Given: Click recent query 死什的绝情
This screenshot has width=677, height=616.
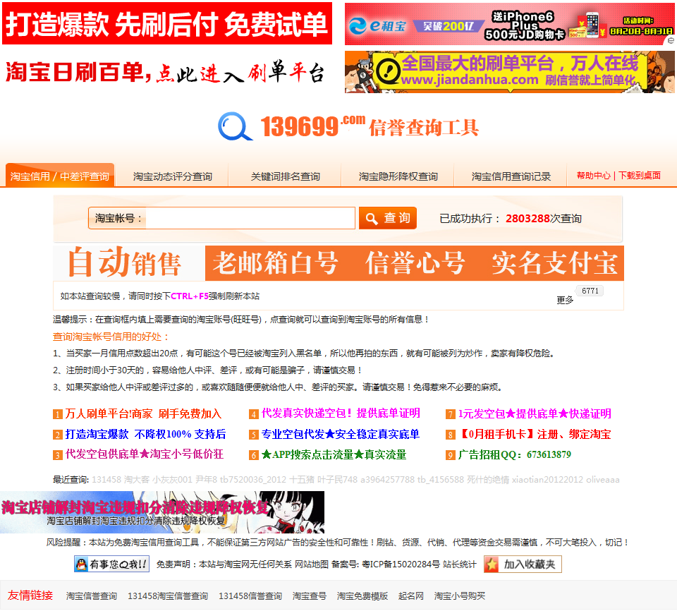Looking at the screenshot, I should point(488,480).
